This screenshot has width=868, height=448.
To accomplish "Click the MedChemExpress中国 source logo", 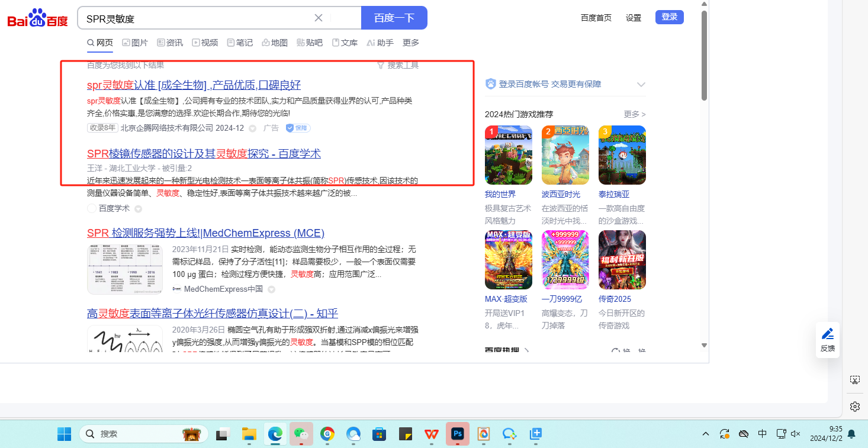I will point(176,289).
